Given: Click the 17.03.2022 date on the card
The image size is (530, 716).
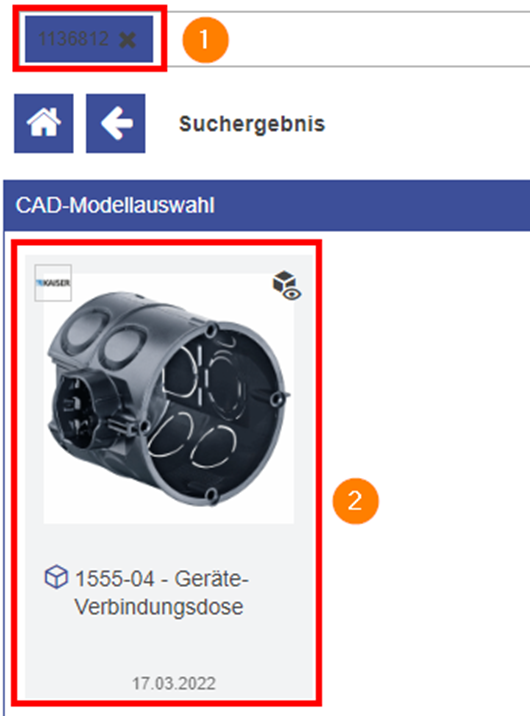Looking at the screenshot, I should 174,683.
